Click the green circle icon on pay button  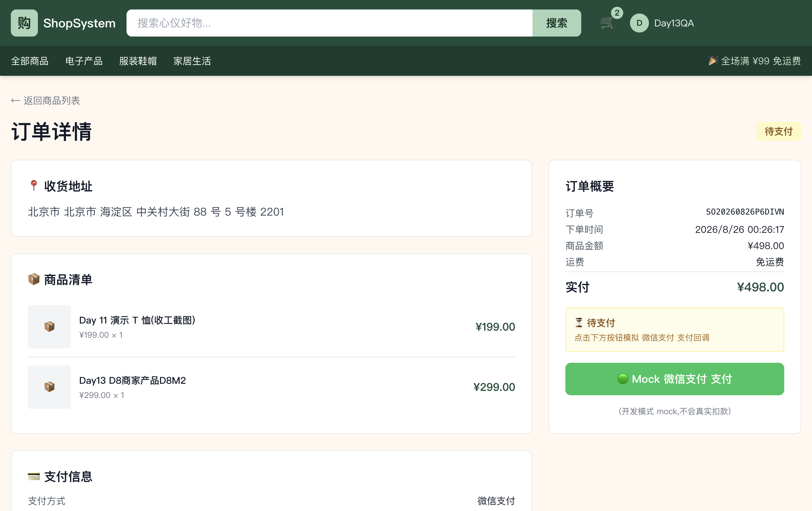(623, 379)
